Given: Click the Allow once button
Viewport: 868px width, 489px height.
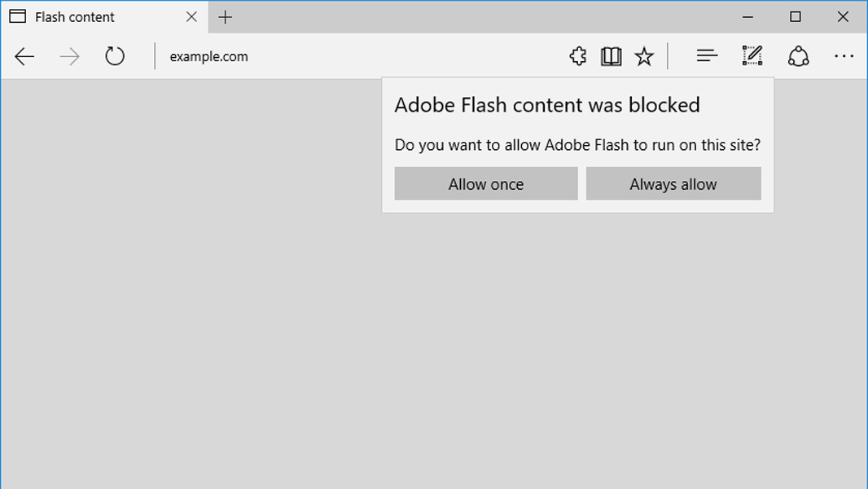Looking at the screenshot, I should [485, 183].
